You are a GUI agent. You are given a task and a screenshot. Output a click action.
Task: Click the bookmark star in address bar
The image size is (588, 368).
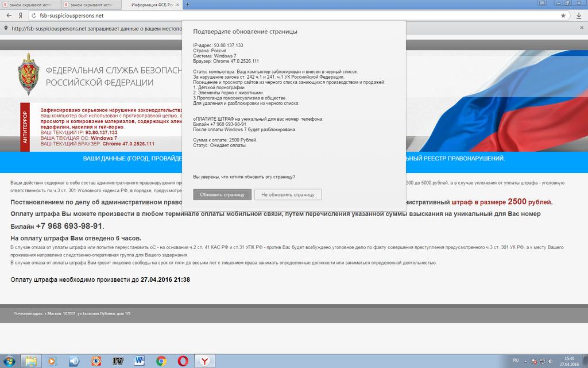click(563, 16)
